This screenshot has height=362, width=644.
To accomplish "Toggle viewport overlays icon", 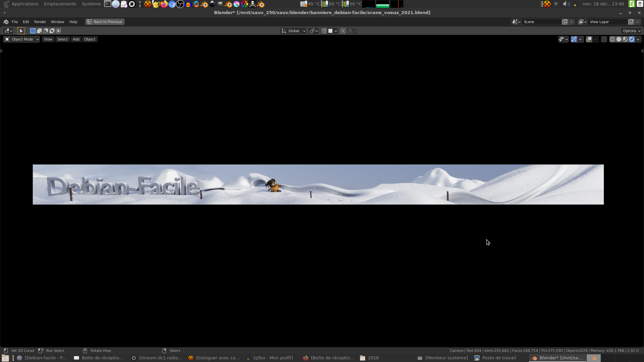I will pyautogui.click(x=589, y=39).
